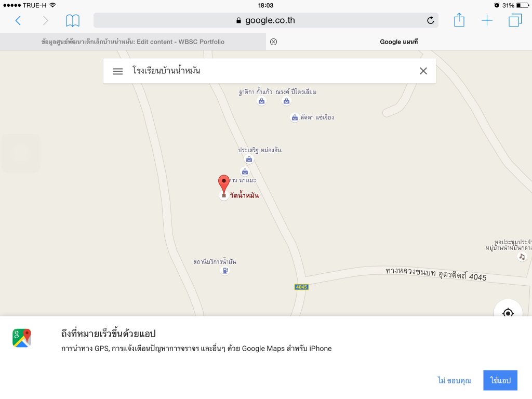Close the Google แผนที่ tab
Viewport: 532px width, 399px height.
point(273,42)
